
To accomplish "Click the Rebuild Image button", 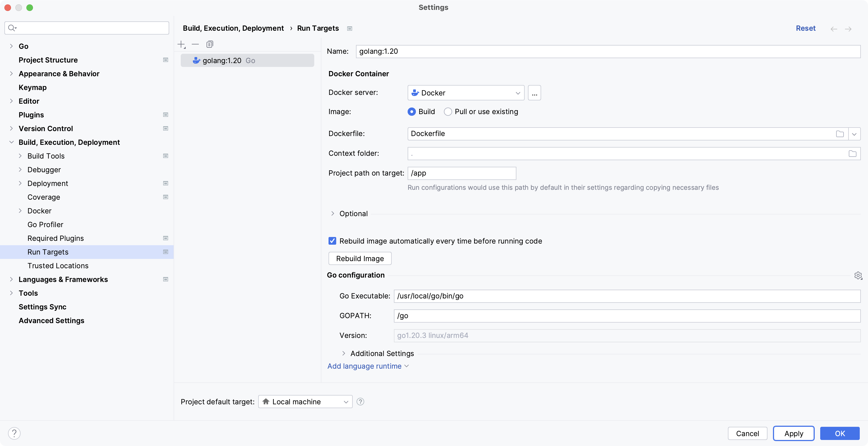I will click(x=360, y=258).
